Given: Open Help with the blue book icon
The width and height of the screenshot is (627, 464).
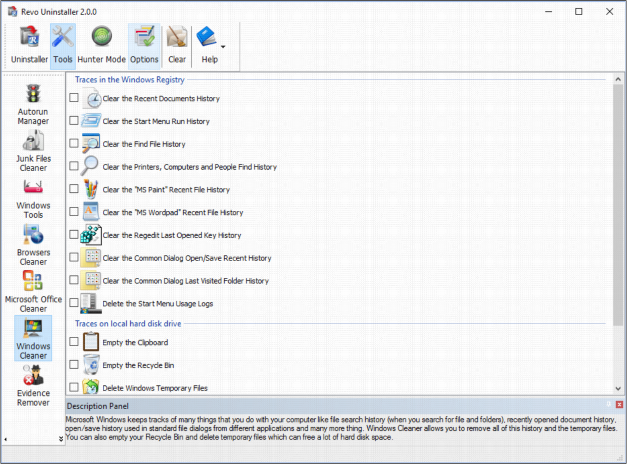Looking at the screenshot, I should tap(207, 46).
